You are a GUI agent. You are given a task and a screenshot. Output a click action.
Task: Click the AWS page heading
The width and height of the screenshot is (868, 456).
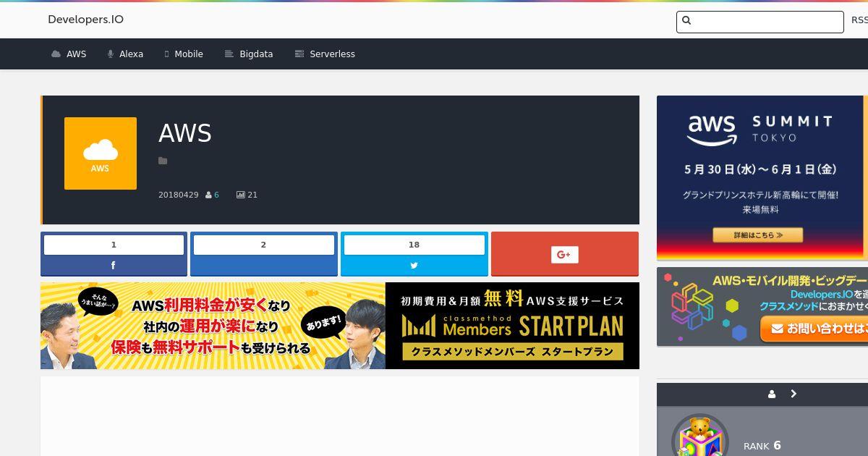[x=185, y=133]
